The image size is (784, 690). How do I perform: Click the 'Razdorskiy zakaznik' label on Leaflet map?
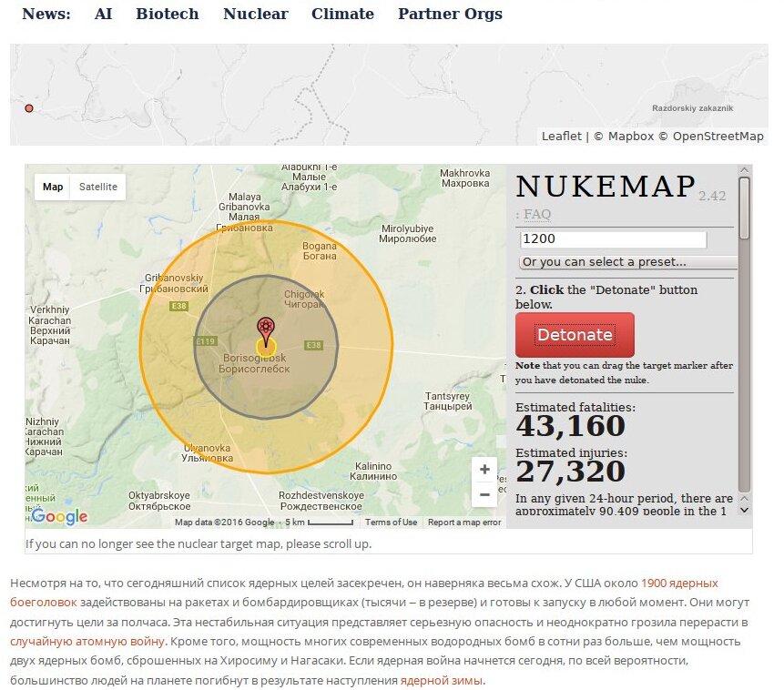click(x=693, y=108)
